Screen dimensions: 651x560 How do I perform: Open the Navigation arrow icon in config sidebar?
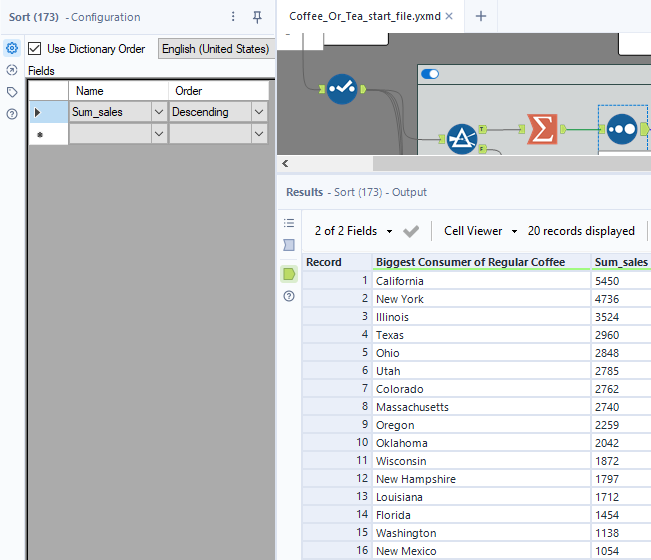(12, 70)
